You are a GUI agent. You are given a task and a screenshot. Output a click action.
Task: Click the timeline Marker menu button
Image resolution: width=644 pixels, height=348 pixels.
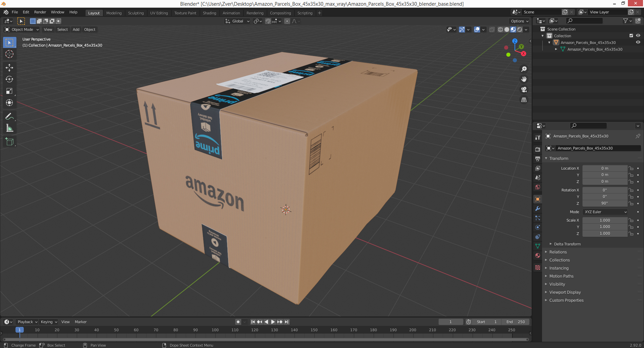[x=80, y=322]
